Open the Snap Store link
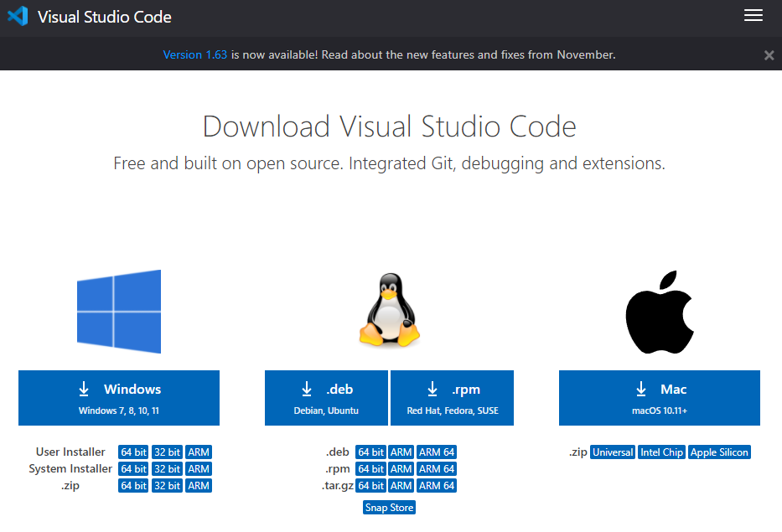 click(x=389, y=508)
